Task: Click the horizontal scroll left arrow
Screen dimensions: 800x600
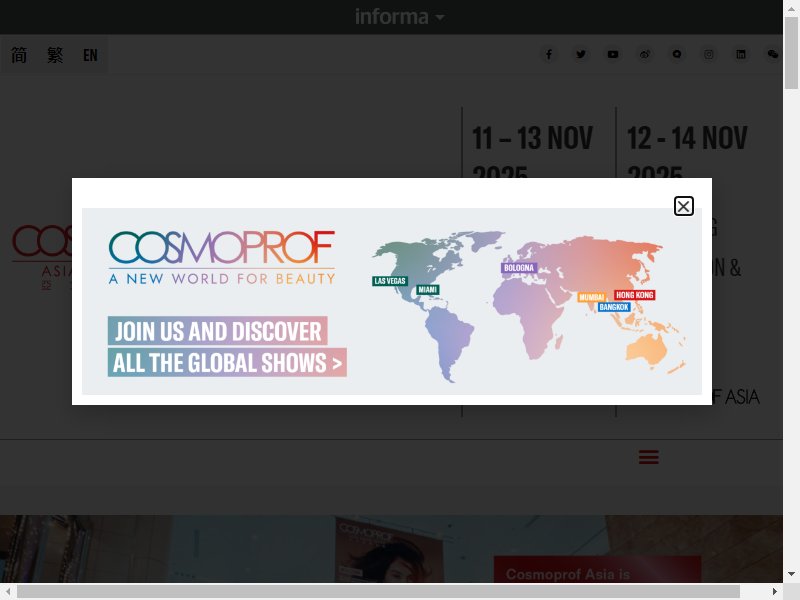Action: pos(8,591)
